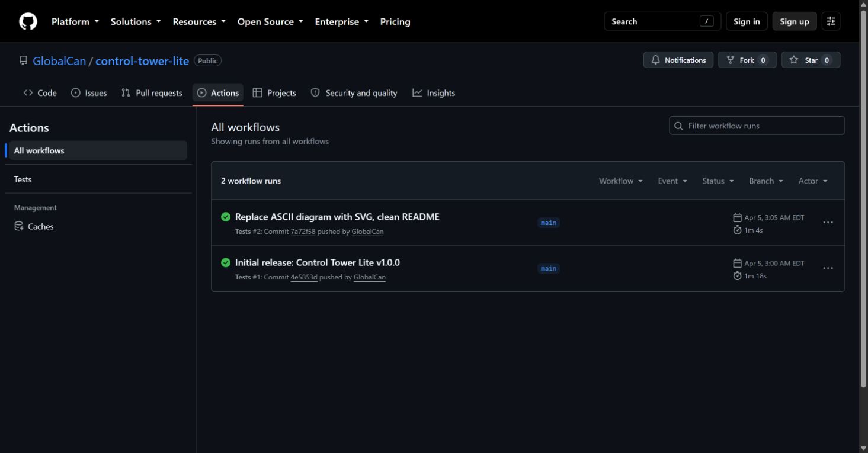Open the Branch filter dropdown
The width and height of the screenshot is (868, 453).
tap(766, 181)
